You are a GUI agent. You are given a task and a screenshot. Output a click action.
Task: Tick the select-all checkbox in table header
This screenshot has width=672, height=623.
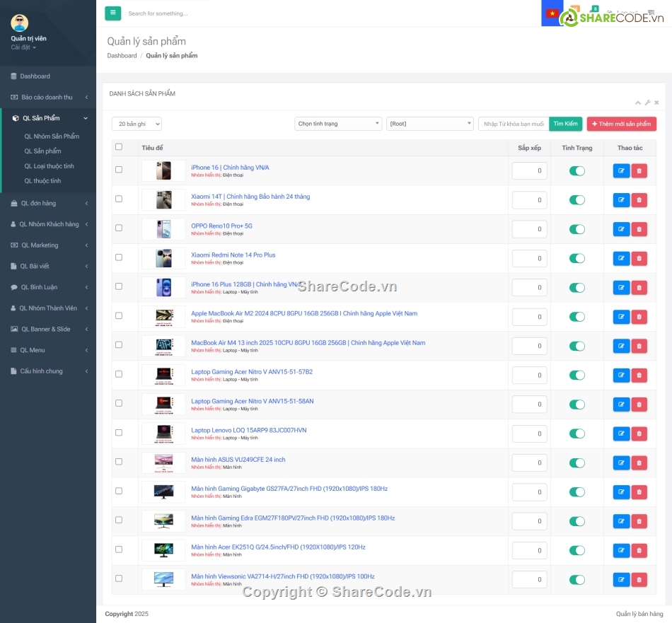119,147
